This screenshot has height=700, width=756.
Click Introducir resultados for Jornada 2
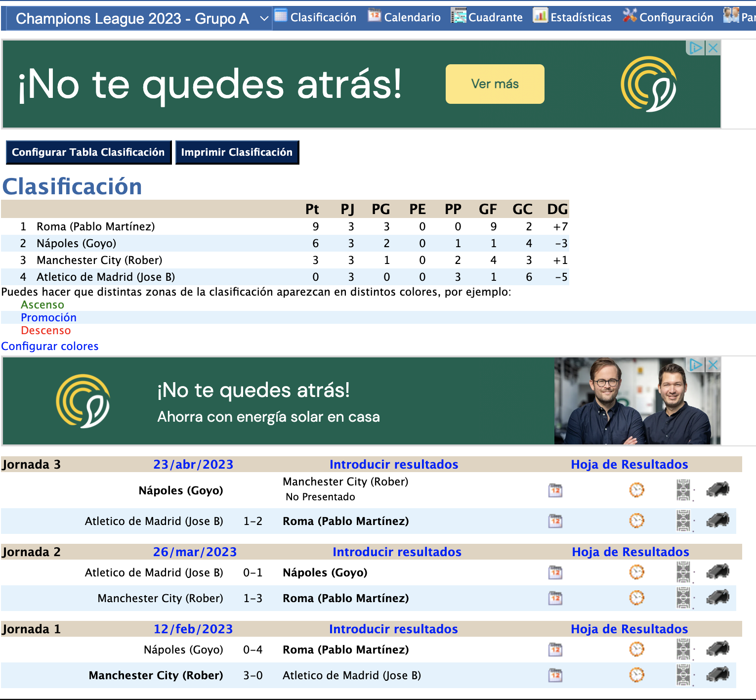tap(397, 552)
